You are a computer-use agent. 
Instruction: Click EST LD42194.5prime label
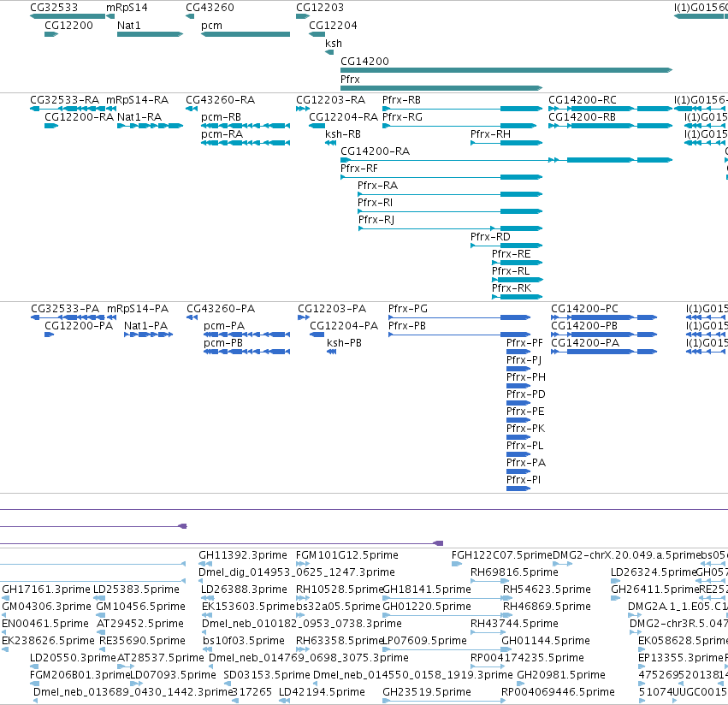(x=322, y=692)
